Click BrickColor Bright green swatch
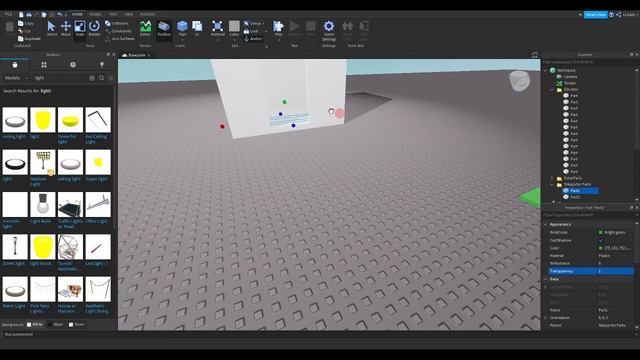The width and height of the screenshot is (640, 360). [x=600, y=232]
